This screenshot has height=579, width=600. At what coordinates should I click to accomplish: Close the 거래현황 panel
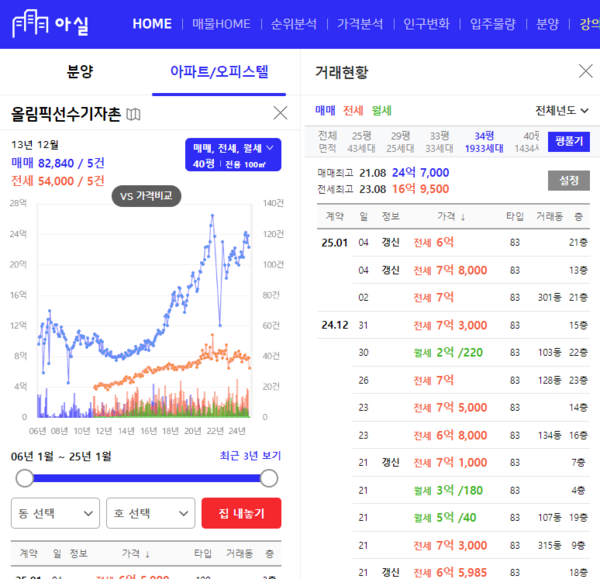585,71
